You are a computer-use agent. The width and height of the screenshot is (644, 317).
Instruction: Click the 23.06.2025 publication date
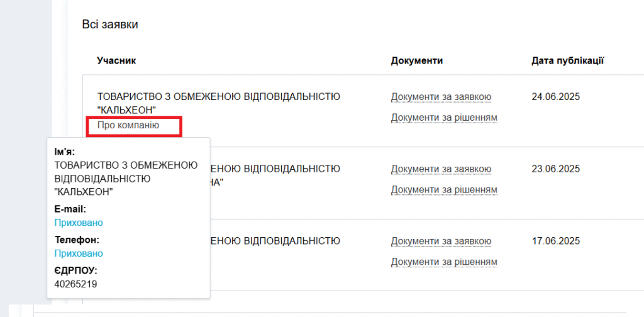pos(555,169)
